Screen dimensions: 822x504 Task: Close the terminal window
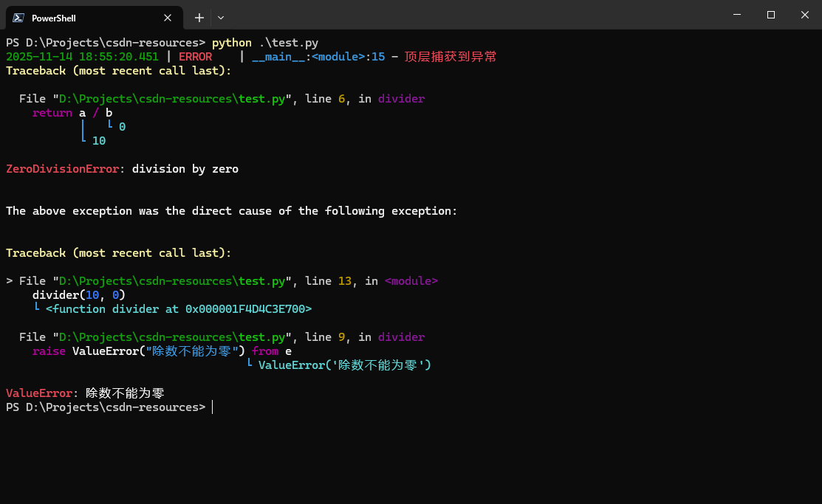pos(805,15)
